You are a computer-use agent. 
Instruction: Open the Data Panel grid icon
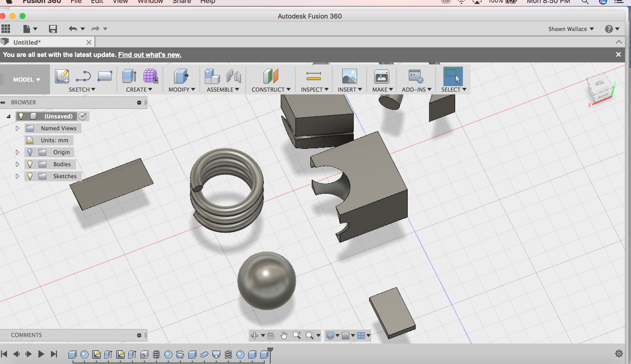click(x=6, y=29)
